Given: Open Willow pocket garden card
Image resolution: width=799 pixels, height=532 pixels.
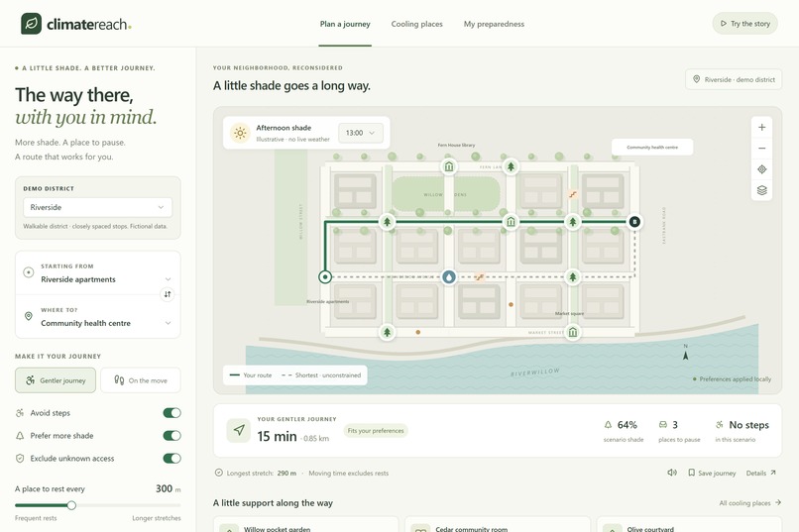Looking at the screenshot, I should [x=305, y=524].
